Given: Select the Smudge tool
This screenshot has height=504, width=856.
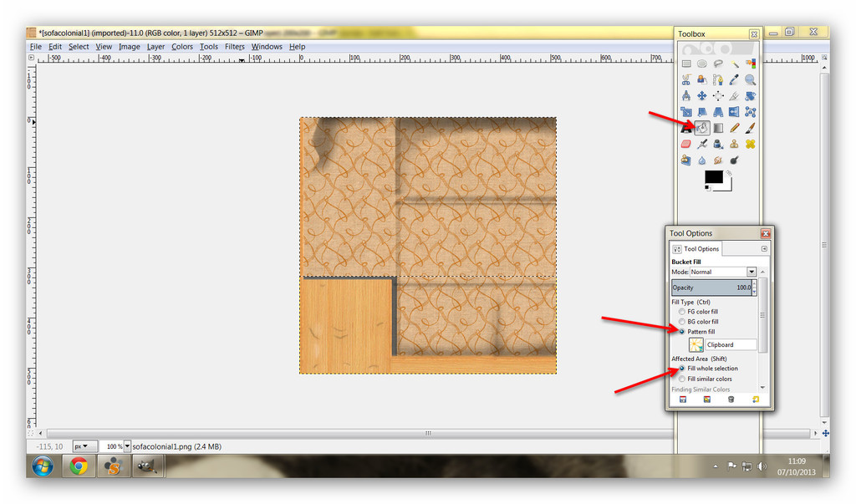Looking at the screenshot, I should point(718,160).
